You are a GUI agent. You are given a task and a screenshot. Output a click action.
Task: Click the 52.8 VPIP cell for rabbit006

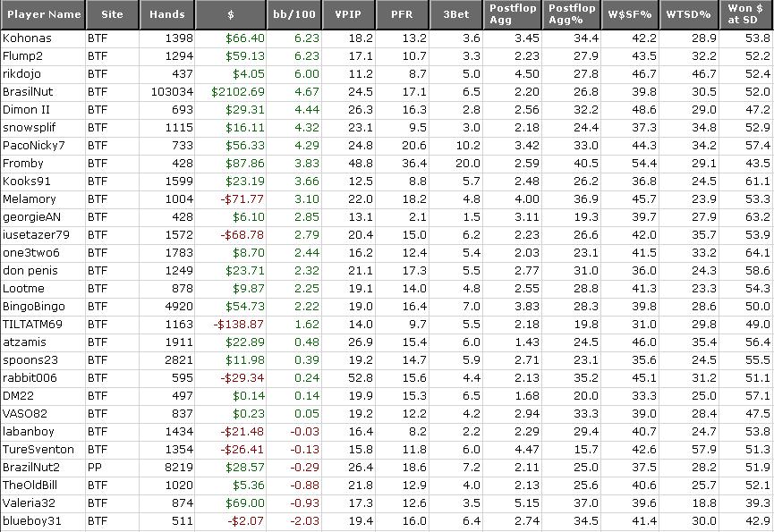pyautogui.click(x=361, y=377)
